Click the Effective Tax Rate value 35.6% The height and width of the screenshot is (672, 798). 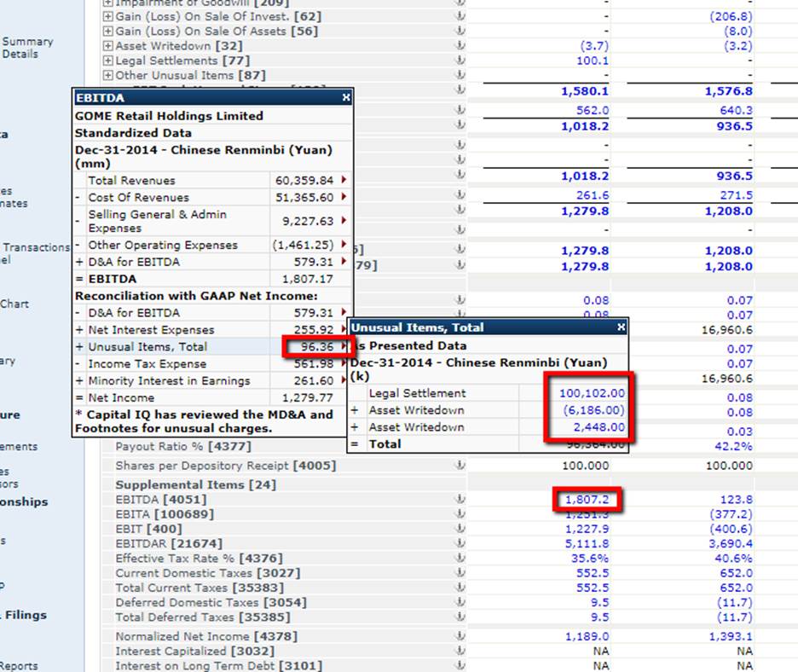[x=590, y=559]
